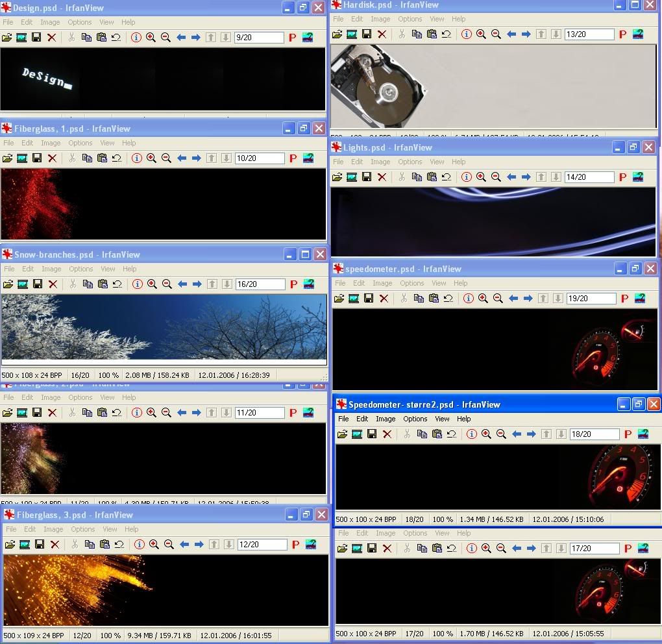Image resolution: width=662 pixels, height=644 pixels.
Task: Open File menu in Speedometer- større2.psd window
Action: [x=343, y=419]
